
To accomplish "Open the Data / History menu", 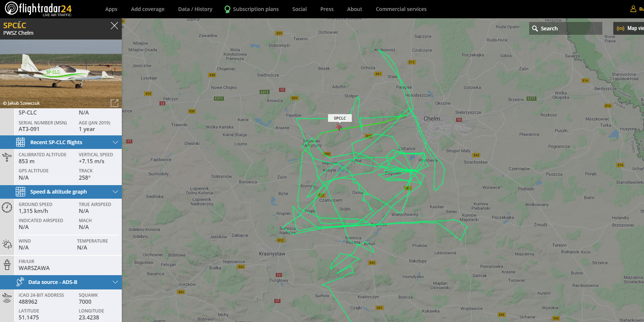I will point(195,9).
